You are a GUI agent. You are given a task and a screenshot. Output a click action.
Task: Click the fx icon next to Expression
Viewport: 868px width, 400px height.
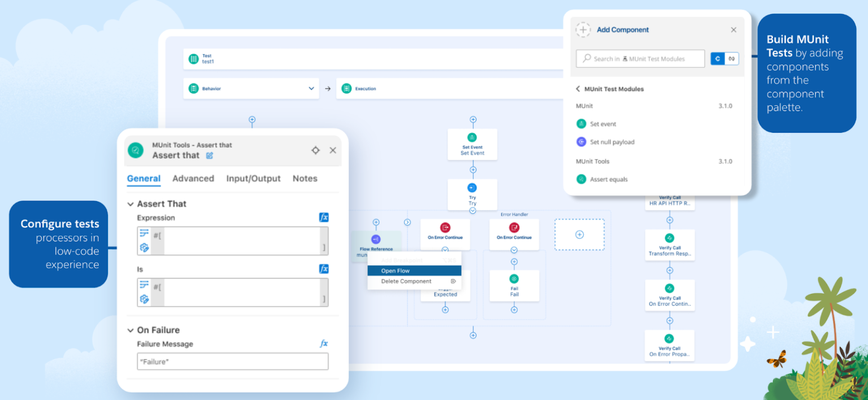324,218
